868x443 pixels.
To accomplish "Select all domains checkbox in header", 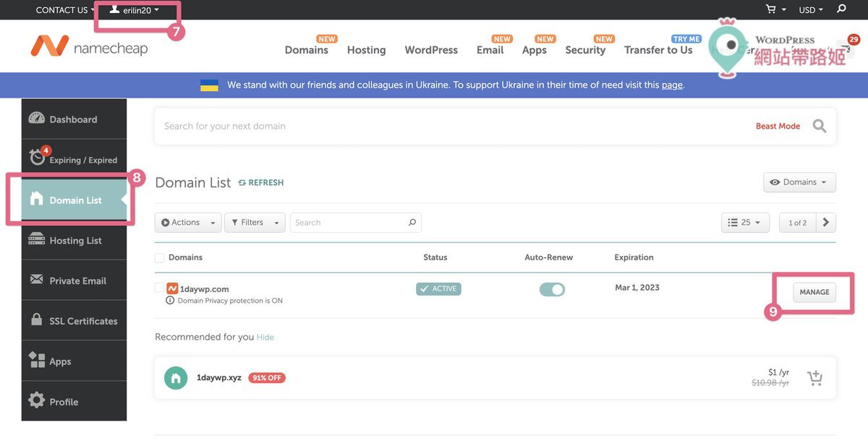I will point(160,258).
